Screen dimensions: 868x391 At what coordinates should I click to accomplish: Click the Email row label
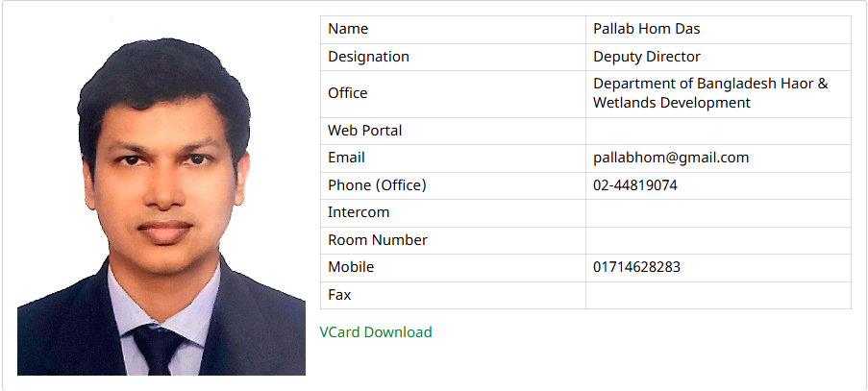[346, 158]
